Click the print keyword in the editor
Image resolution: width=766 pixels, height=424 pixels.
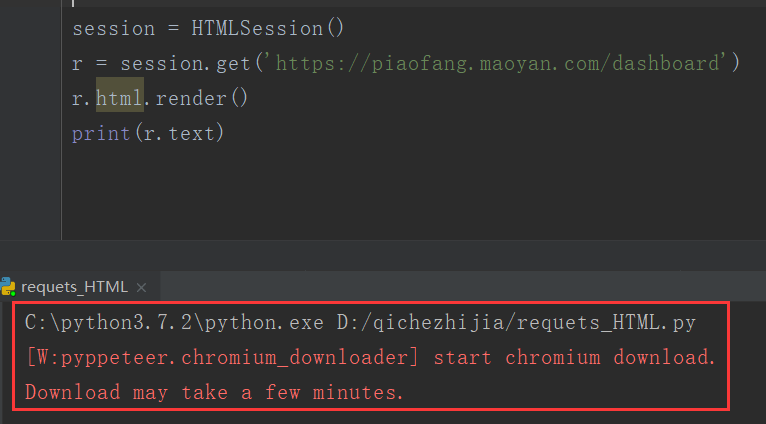point(101,133)
